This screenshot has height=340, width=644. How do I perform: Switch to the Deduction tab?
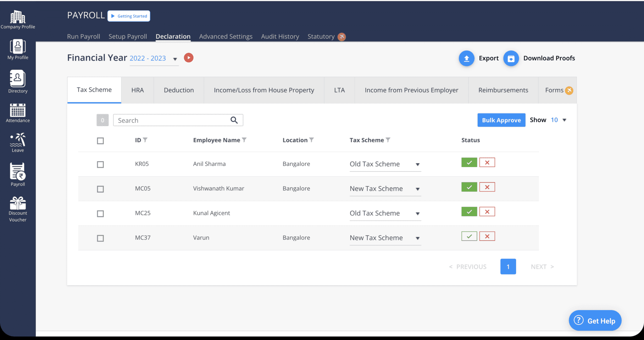tap(179, 90)
